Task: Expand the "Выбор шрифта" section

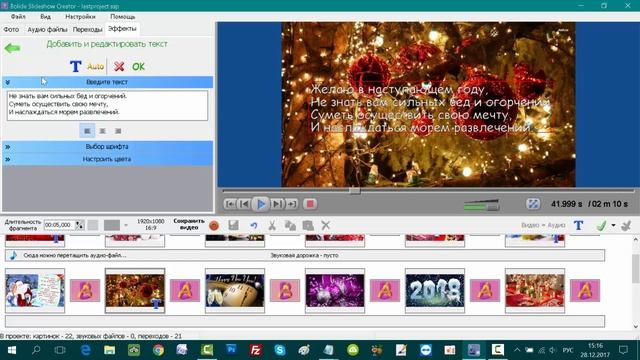Action: (107, 147)
